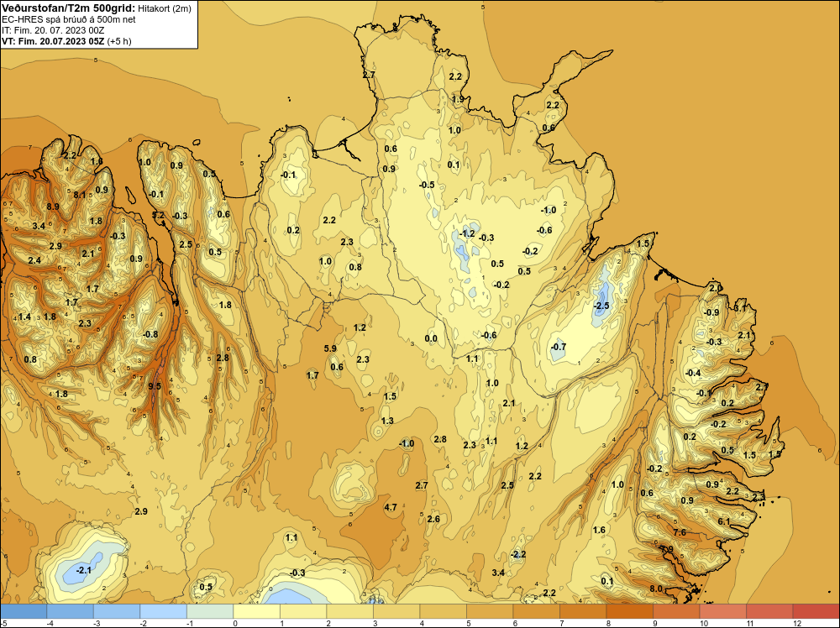Select the legend color between -1 and 0
This screenshot has width=840, height=628.
210,611
